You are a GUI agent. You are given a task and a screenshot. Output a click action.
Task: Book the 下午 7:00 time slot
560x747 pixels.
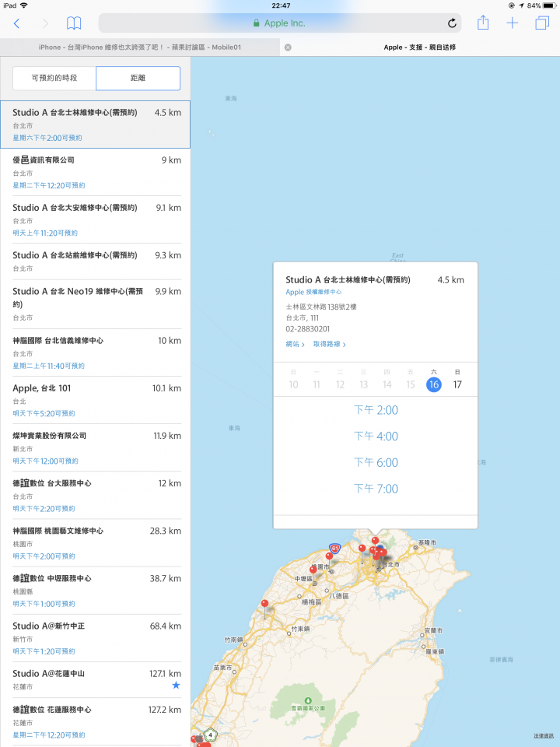pos(376,489)
